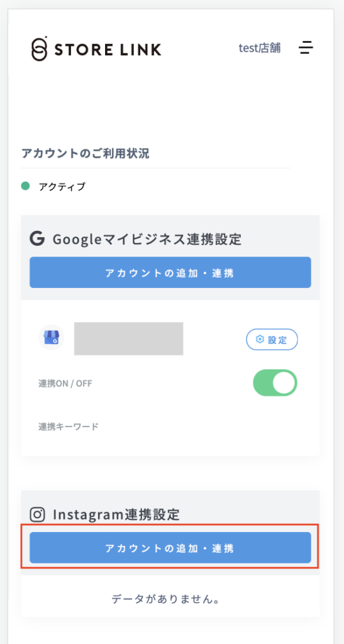Select the gray redacted account name box

click(x=128, y=338)
